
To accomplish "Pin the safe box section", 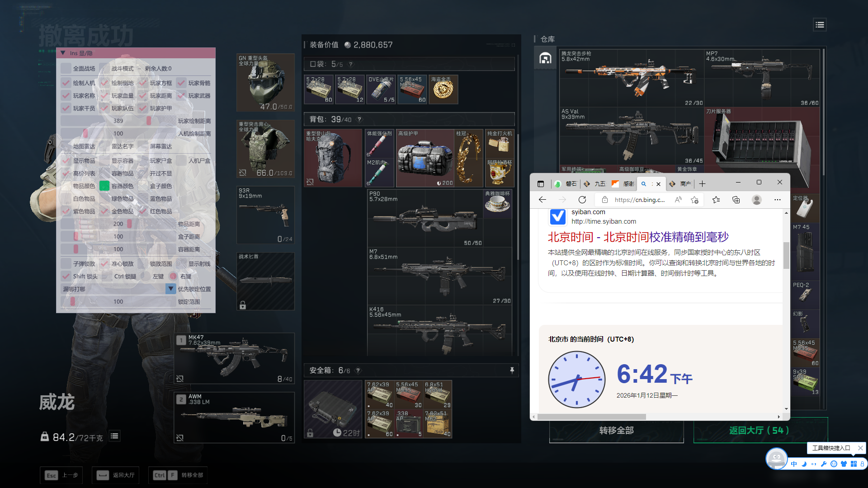I will tap(512, 371).
